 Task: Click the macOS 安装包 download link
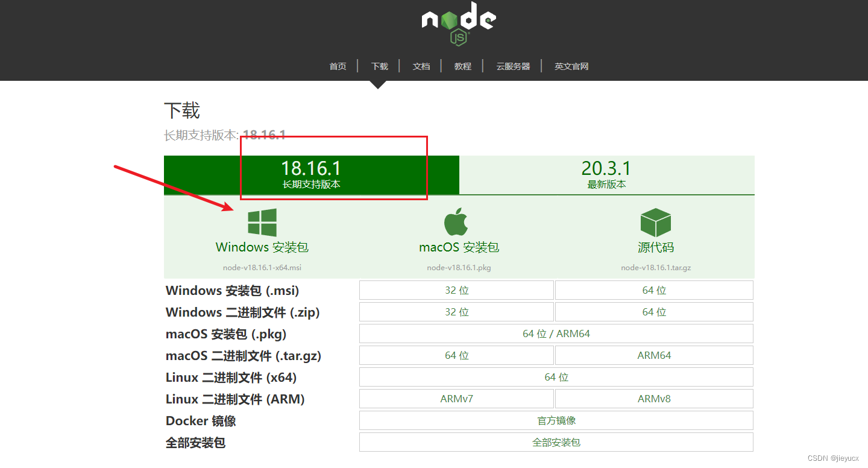coord(459,247)
